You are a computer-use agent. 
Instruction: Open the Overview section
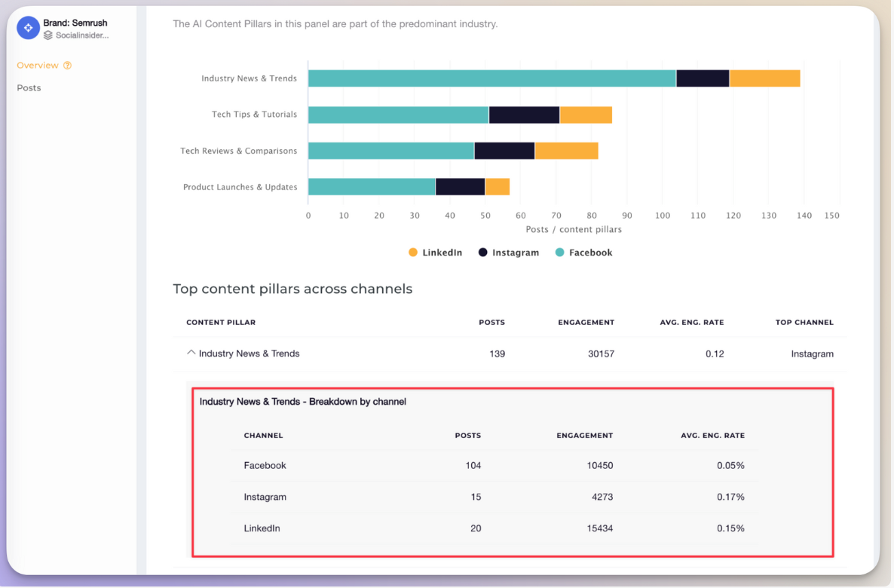click(38, 66)
